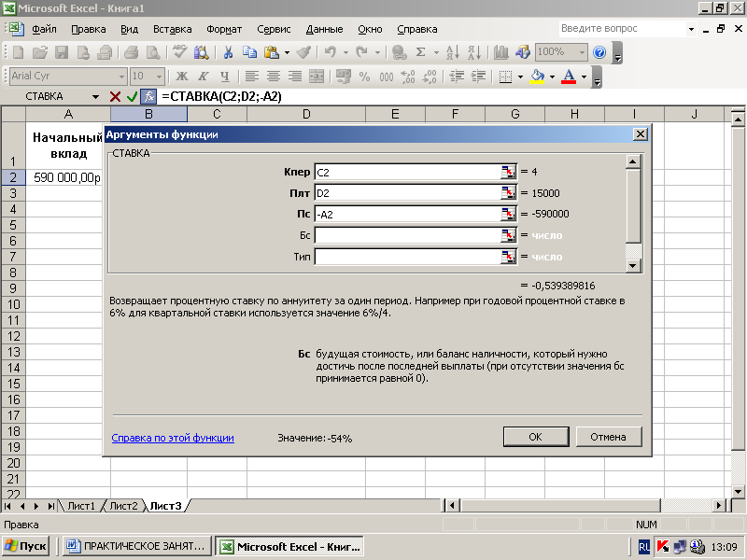Open the Введите вопрос help dropdown arrow
Image resolution: width=747 pixels, height=560 pixels.
691,29
